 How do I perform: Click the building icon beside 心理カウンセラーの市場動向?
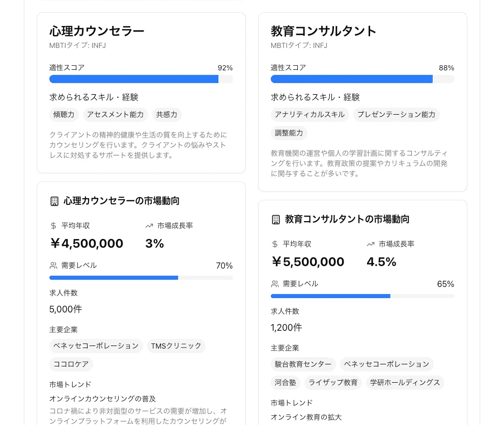pyautogui.click(x=54, y=201)
